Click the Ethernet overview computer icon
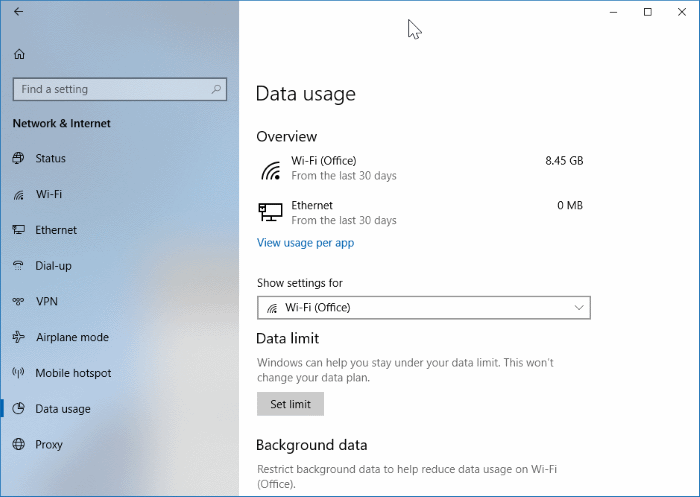700x497 pixels. click(271, 213)
